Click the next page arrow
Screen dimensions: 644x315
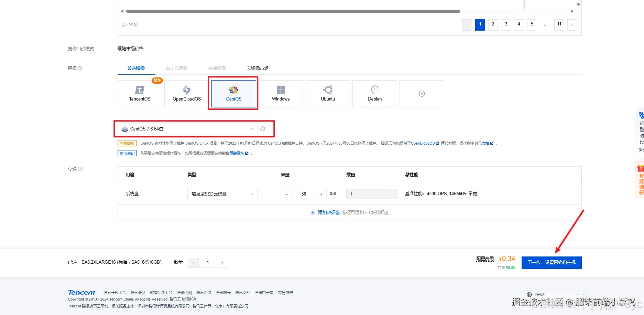pyautogui.click(x=572, y=24)
